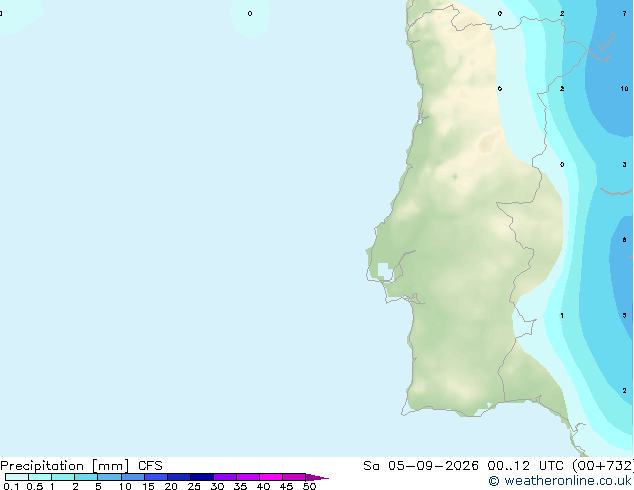Click the 'Sa 05-09-2026 00..12 UTC' date text
The image size is (634, 490).
(463, 466)
